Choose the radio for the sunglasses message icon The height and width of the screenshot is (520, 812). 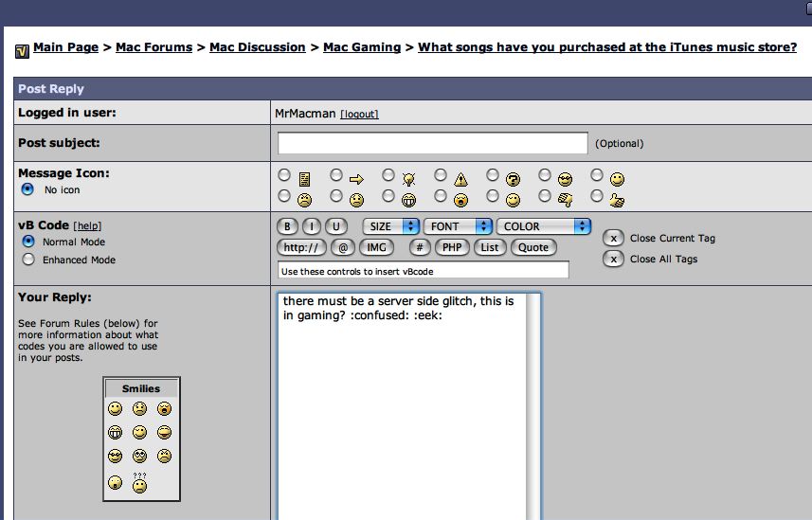coord(544,174)
